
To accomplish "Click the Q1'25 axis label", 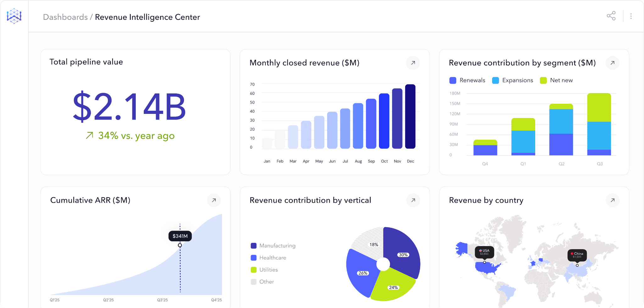I will coord(55,300).
